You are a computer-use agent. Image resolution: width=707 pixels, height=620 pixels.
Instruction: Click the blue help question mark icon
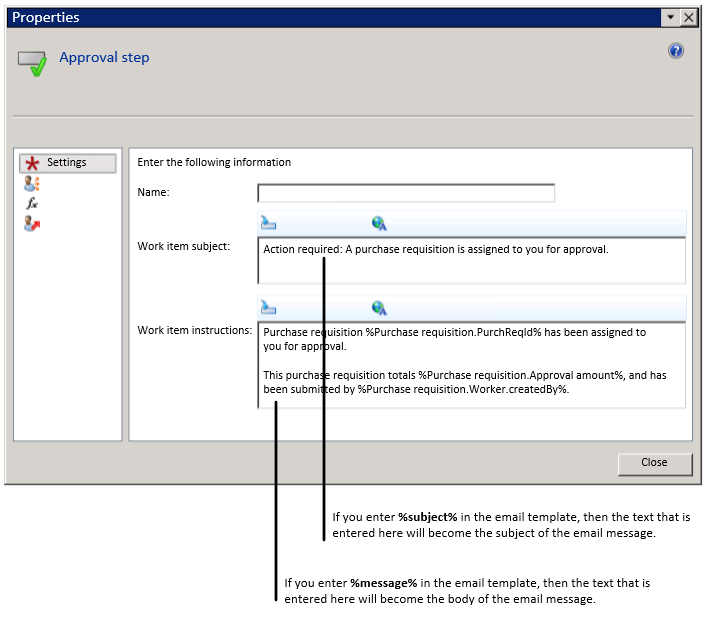click(676, 51)
